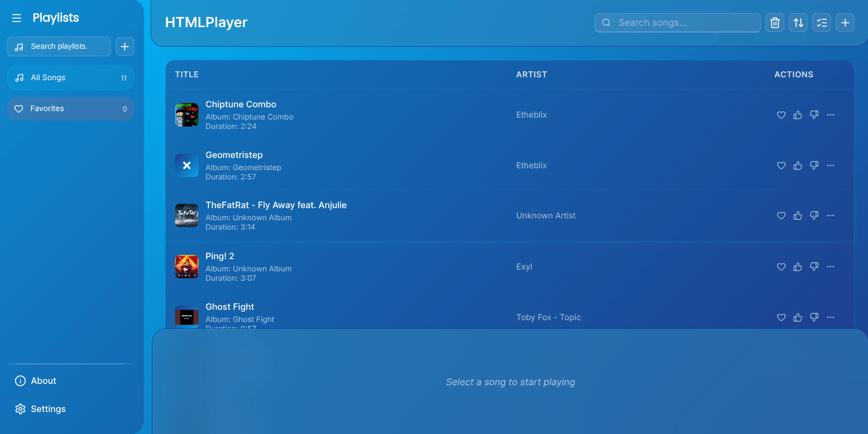Click the ACTIONS column header
The width and height of the screenshot is (868, 434).
(x=794, y=75)
